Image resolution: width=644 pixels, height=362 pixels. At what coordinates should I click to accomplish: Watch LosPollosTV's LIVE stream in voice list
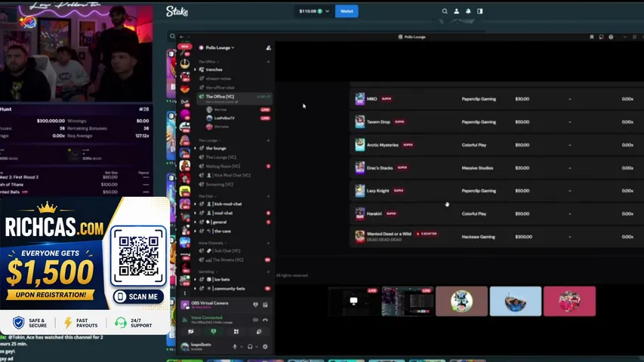(265, 118)
